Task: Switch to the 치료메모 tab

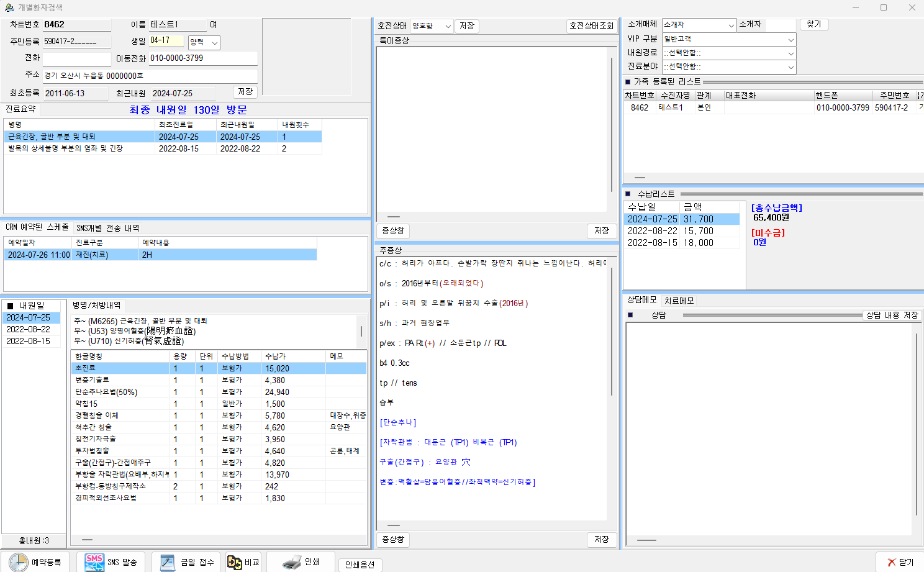Action: click(x=679, y=301)
